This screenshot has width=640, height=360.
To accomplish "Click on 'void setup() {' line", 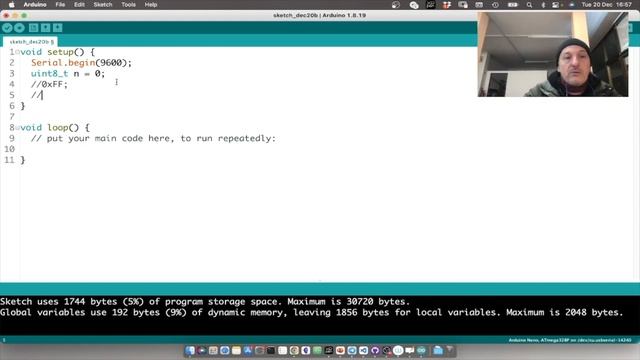I will tap(57, 52).
